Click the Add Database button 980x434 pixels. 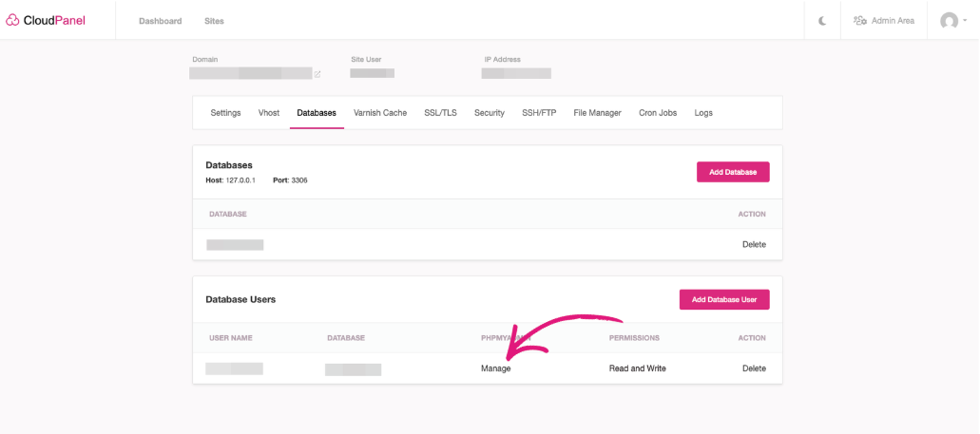click(733, 172)
